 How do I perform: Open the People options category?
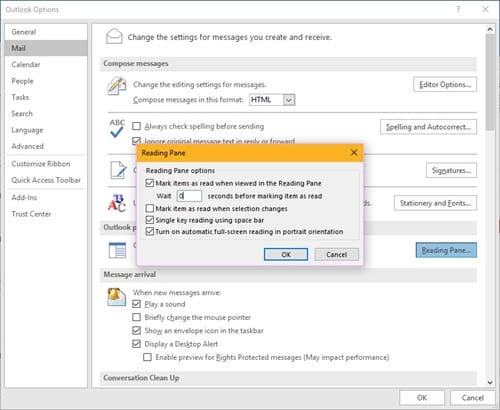46,81
